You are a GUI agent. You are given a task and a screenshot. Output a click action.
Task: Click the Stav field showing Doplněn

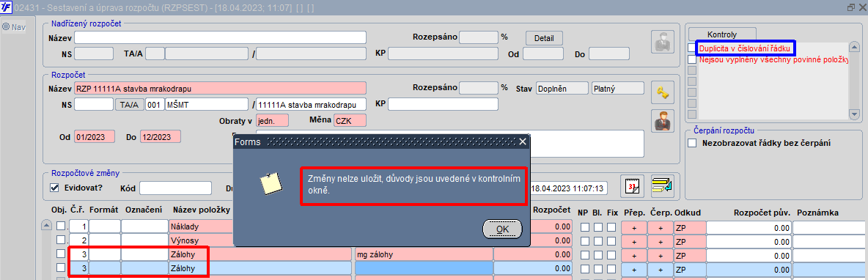pos(562,88)
